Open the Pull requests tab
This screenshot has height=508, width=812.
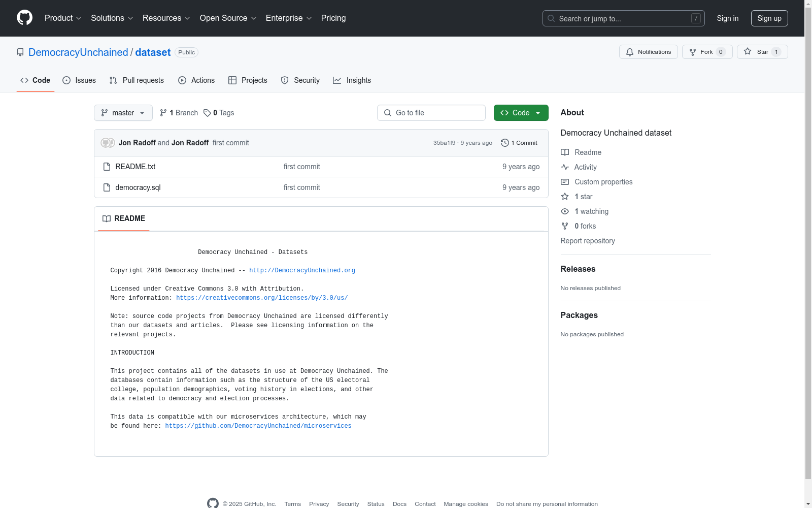(137, 80)
